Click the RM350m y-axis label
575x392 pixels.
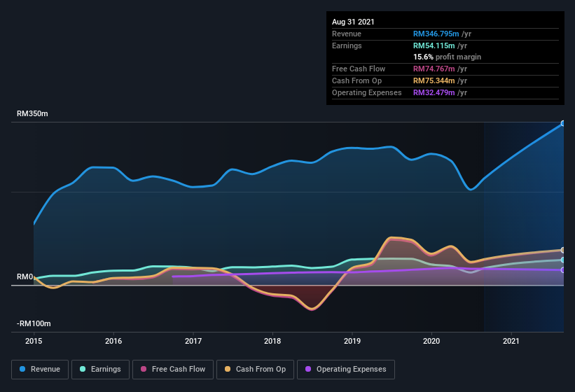(x=33, y=113)
